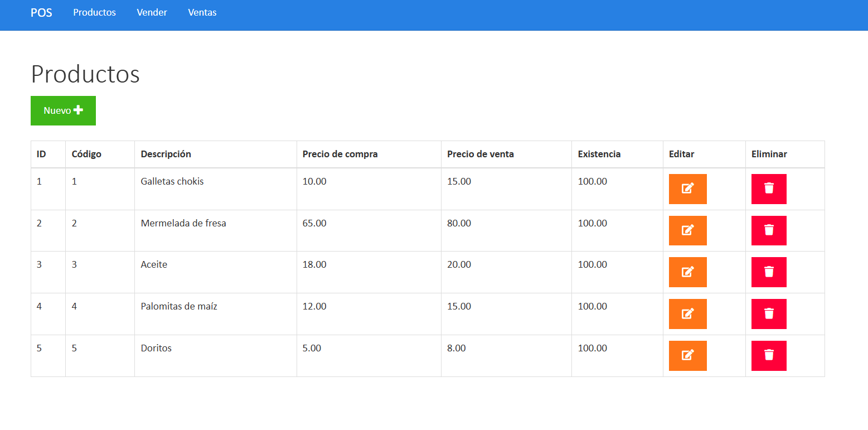Viewport: 868px width, 430px height.
Task: Go to Productos in the navbar
Action: pyautogui.click(x=94, y=12)
